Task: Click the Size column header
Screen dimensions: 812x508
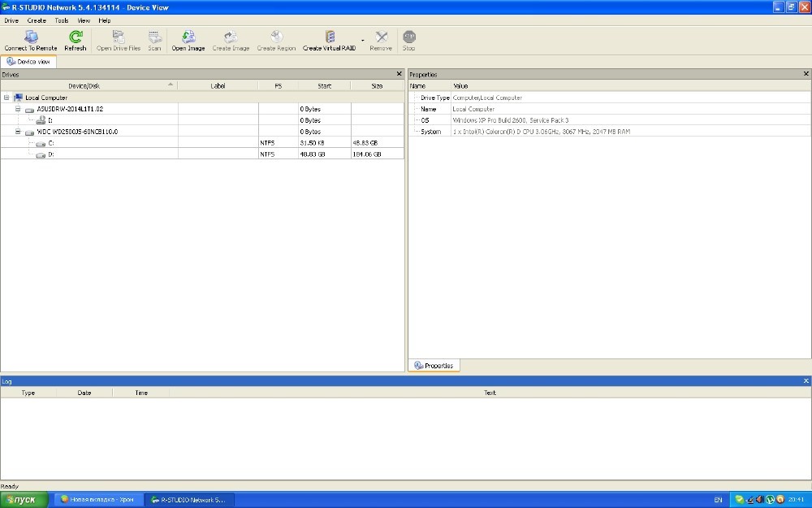Action: pos(377,85)
